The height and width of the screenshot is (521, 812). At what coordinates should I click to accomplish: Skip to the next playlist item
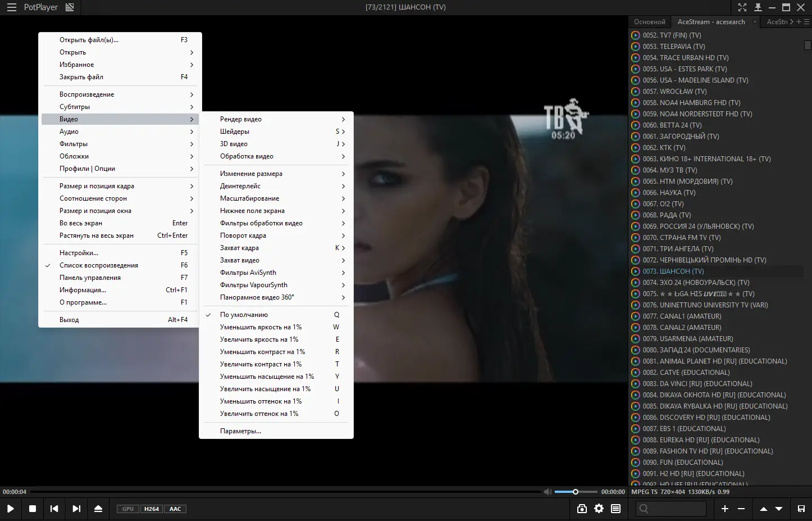click(x=76, y=509)
